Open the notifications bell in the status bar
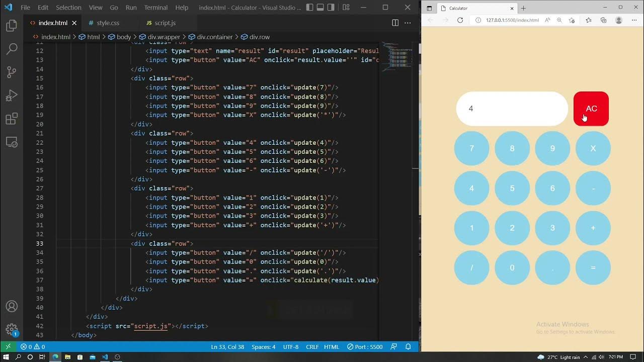Viewport: 644px width, 362px height. [409, 346]
